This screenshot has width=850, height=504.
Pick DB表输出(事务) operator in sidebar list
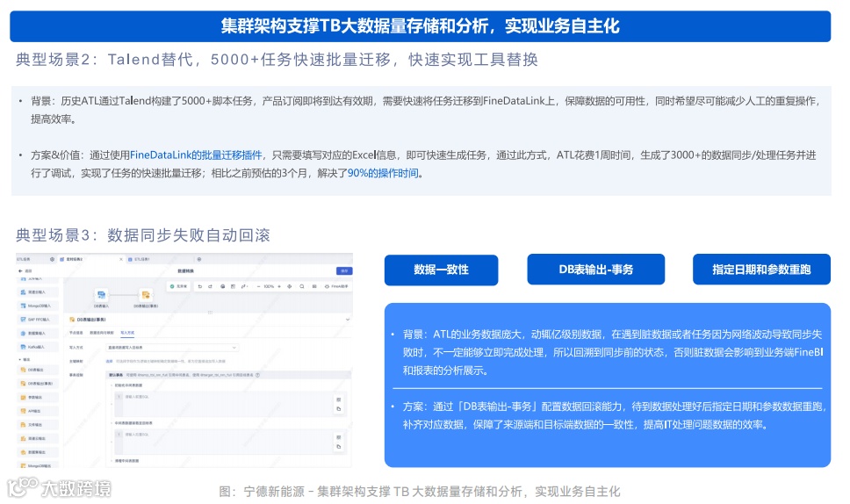pyautogui.click(x=37, y=384)
